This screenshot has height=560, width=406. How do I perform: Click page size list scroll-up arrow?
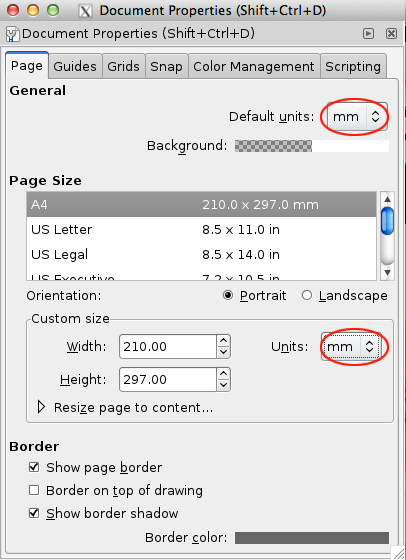pyautogui.click(x=387, y=199)
